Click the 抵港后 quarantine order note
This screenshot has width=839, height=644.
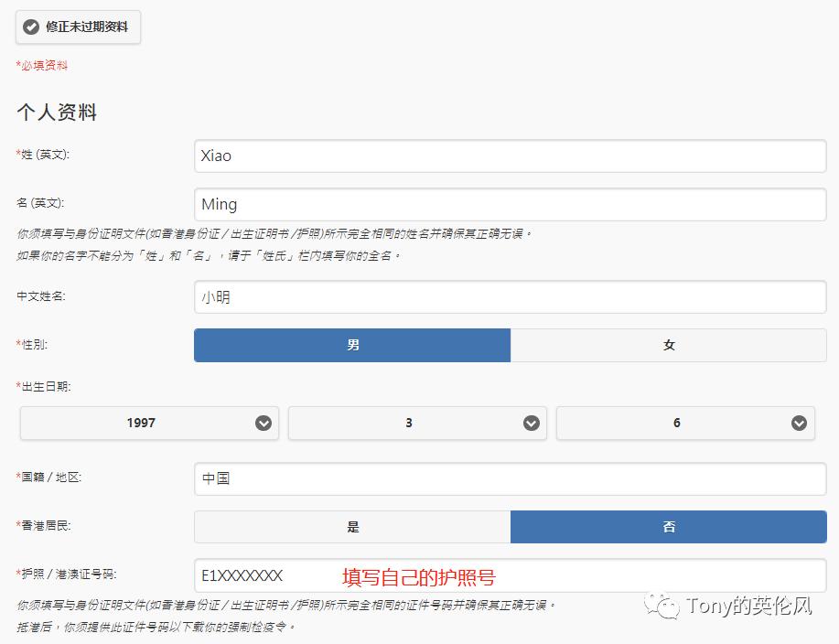(156, 627)
